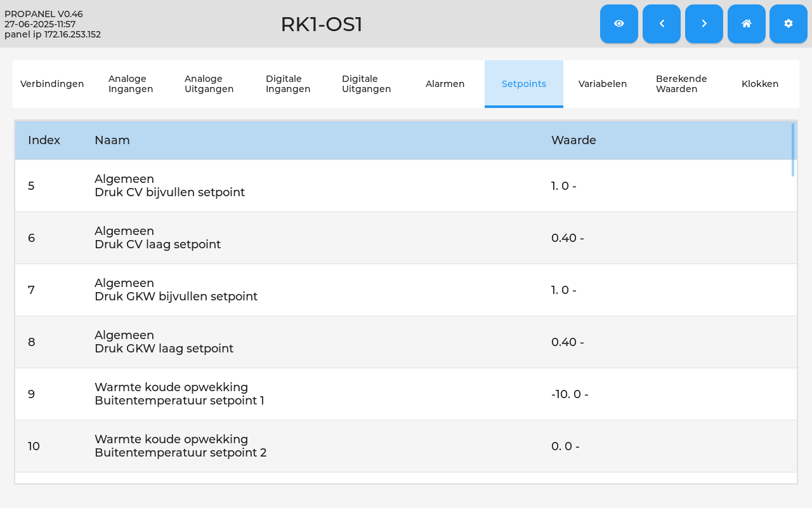Image resolution: width=812 pixels, height=508 pixels.
Task: Click index number 6
Action: pos(31,238)
